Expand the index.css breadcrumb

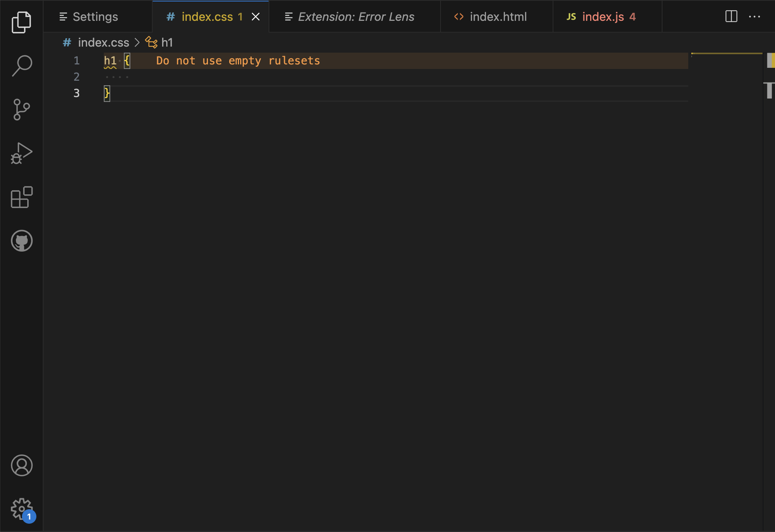pyautogui.click(x=103, y=42)
